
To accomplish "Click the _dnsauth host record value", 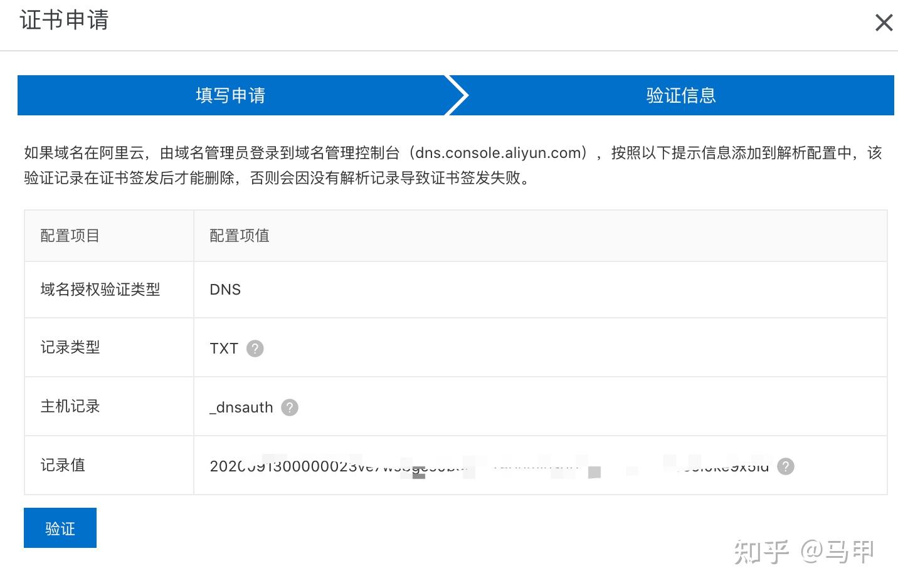I will pyautogui.click(x=241, y=407).
